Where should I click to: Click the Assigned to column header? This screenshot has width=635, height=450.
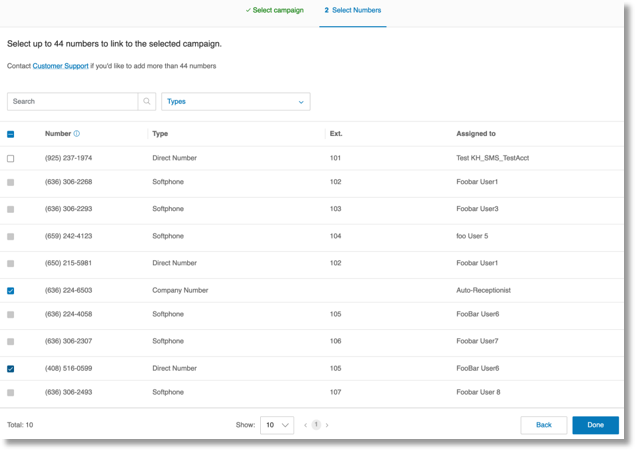pos(476,133)
